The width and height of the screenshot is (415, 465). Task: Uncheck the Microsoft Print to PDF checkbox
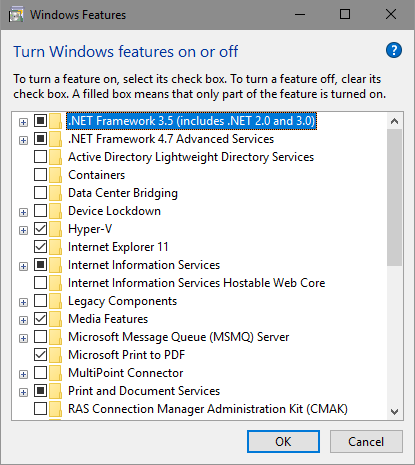(x=40, y=354)
